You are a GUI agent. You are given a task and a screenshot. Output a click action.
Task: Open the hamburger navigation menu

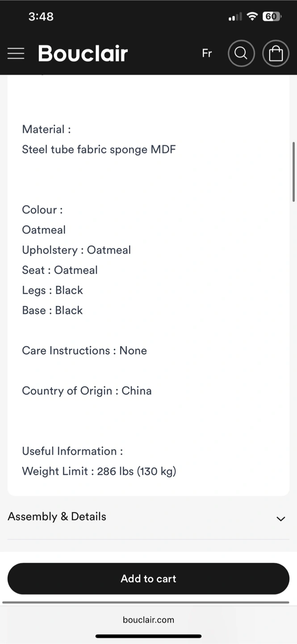coord(16,54)
